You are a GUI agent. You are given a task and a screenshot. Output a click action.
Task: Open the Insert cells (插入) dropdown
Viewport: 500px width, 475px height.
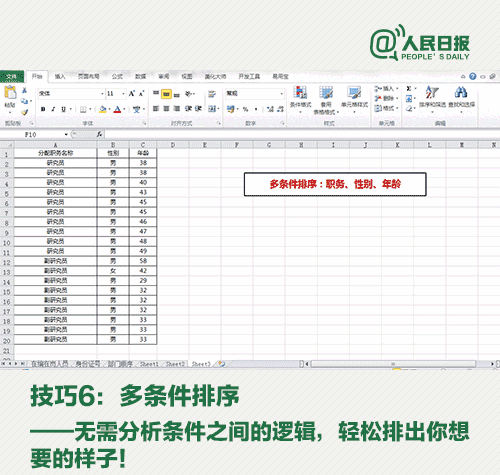tap(387, 89)
